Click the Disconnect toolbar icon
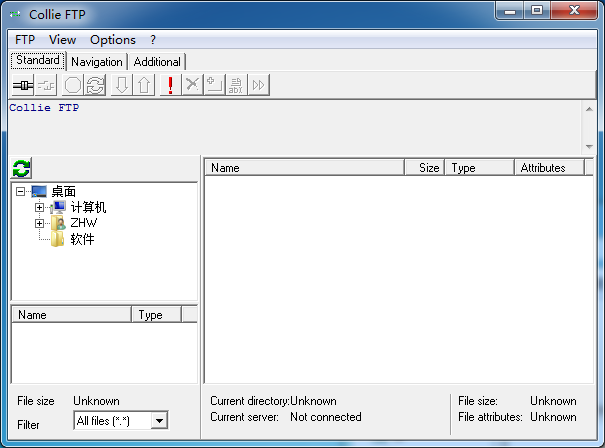 click(x=46, y=85)
